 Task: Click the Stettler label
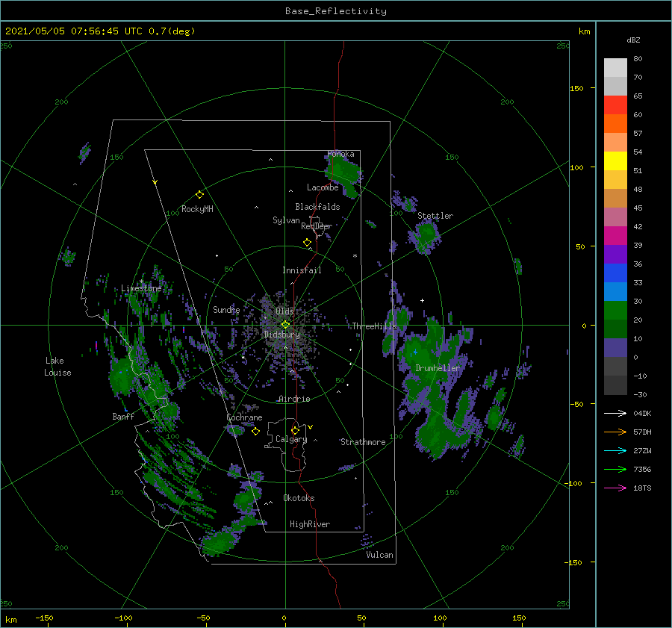pyautogui.click(x=435, y=216)
